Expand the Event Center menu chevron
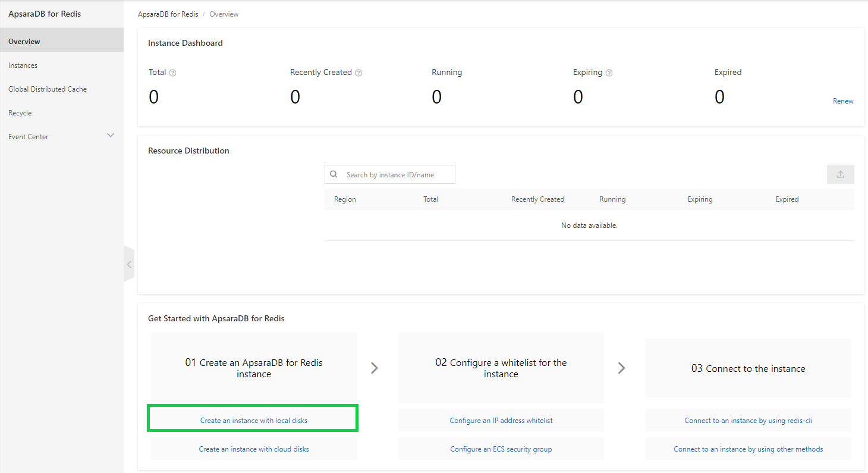 (111, 136)
